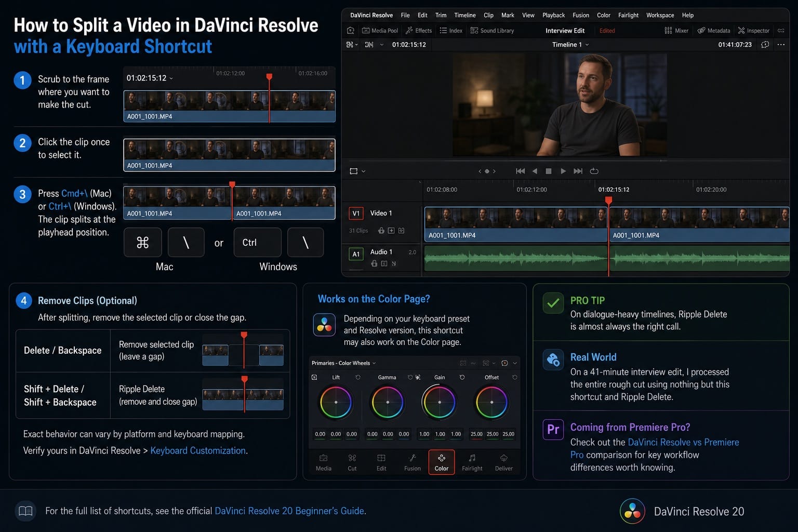Open the timeline view options dropdown
This screenshot has height=532, width=798.
(352, 45)
